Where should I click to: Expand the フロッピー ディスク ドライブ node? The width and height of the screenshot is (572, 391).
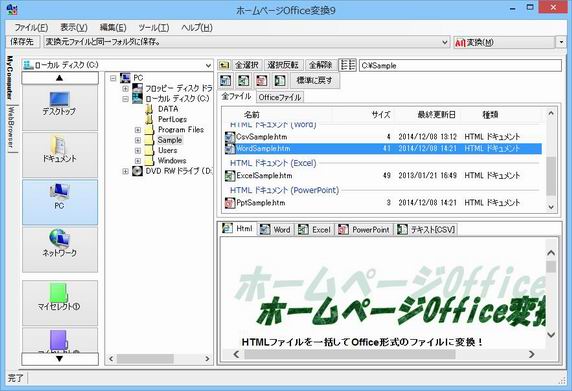[x=125, y=88]
